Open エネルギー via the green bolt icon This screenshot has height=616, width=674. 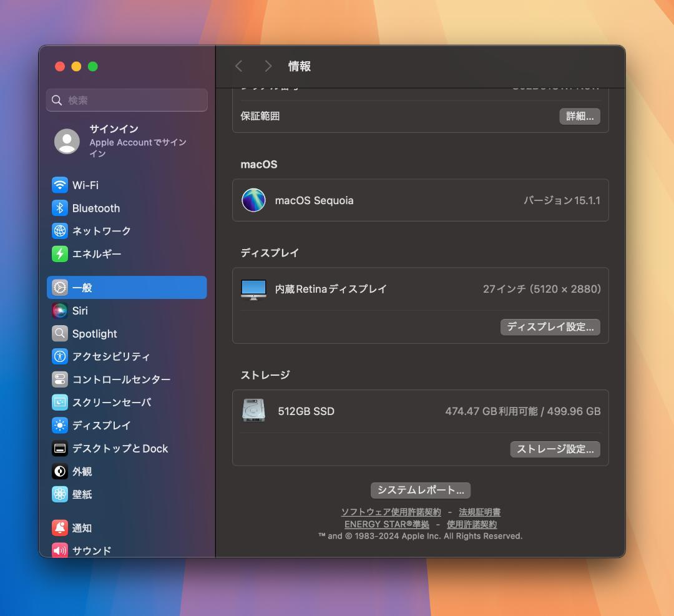tap(60, 254)
